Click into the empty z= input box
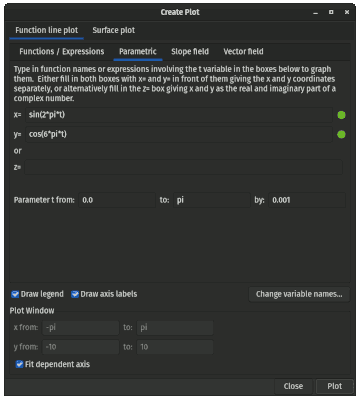Screen dimensions: 360x400 click(x=183, y=167)
